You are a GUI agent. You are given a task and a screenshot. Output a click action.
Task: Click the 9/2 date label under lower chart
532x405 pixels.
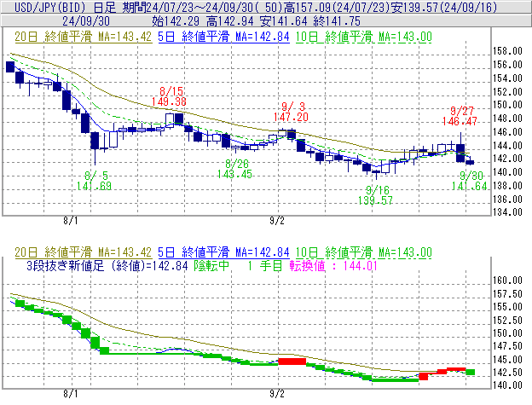coord(277,394)
